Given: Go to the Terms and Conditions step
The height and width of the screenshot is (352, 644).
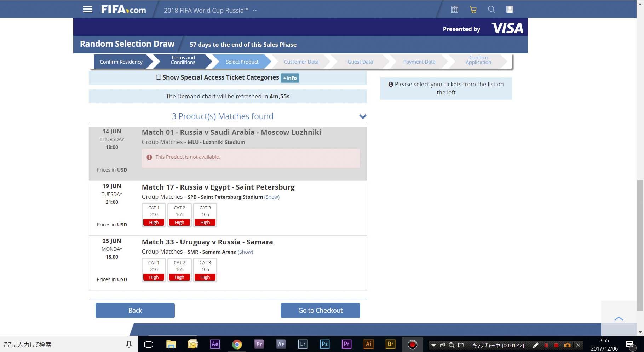Looking at the screenshot, I should tap(183, 60).
